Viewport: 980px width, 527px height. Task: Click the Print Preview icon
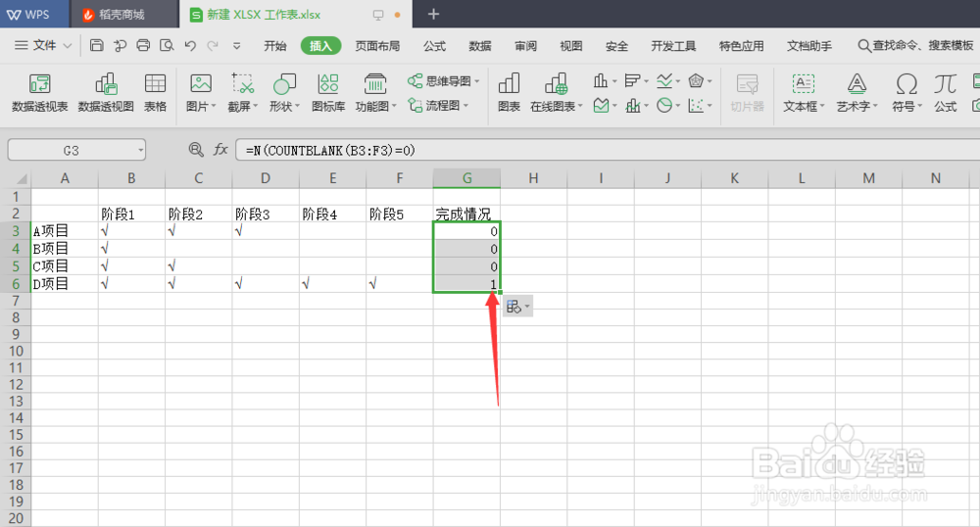167,45
